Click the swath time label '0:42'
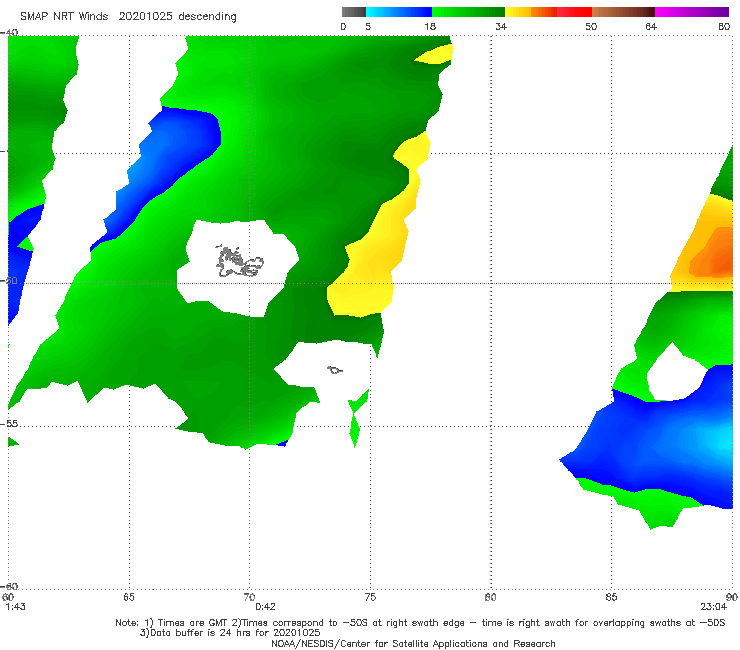Image resolution: width=740 pixels, height=650 pixels. coord(265,607)
